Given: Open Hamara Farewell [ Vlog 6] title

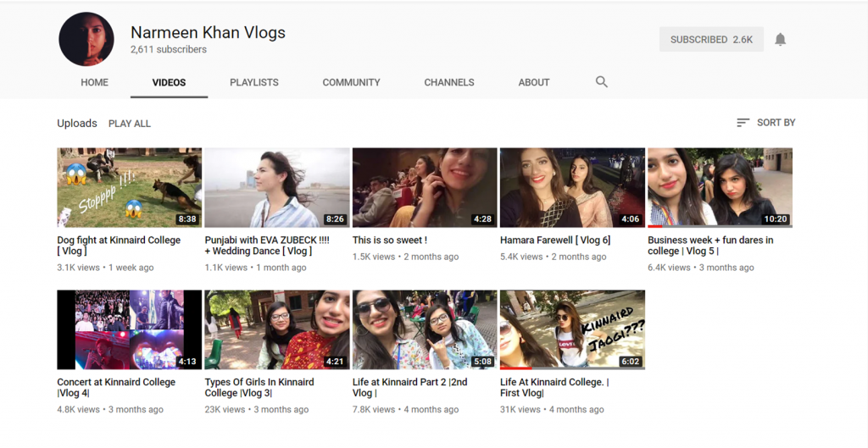Looking at the screenshot, I should [555, 240].
